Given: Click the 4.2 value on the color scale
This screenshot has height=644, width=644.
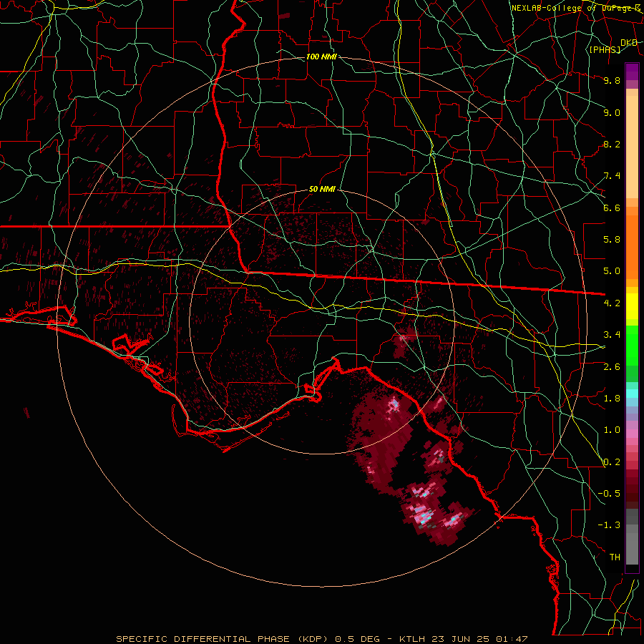Looking at the screenshot, I should [612, 303].
